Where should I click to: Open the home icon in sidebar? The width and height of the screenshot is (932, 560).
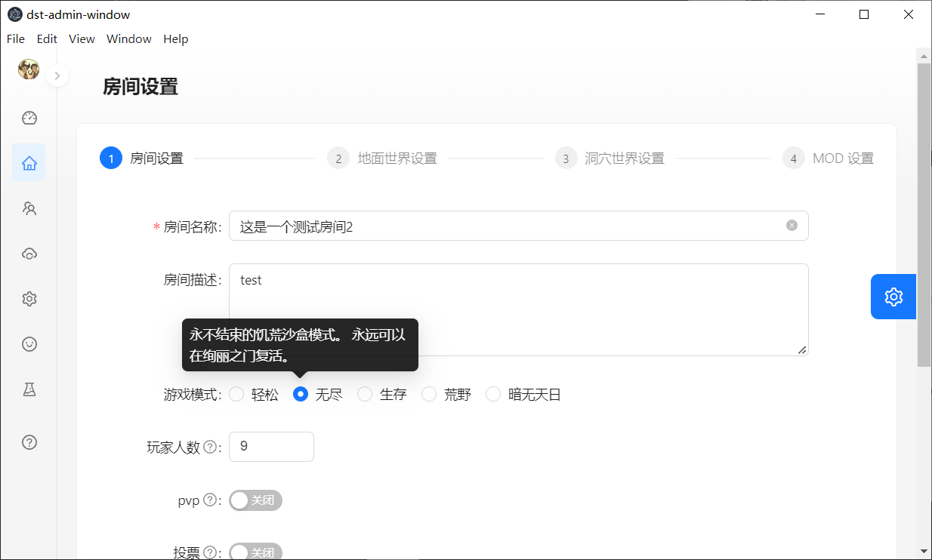[x=29, y=163]
